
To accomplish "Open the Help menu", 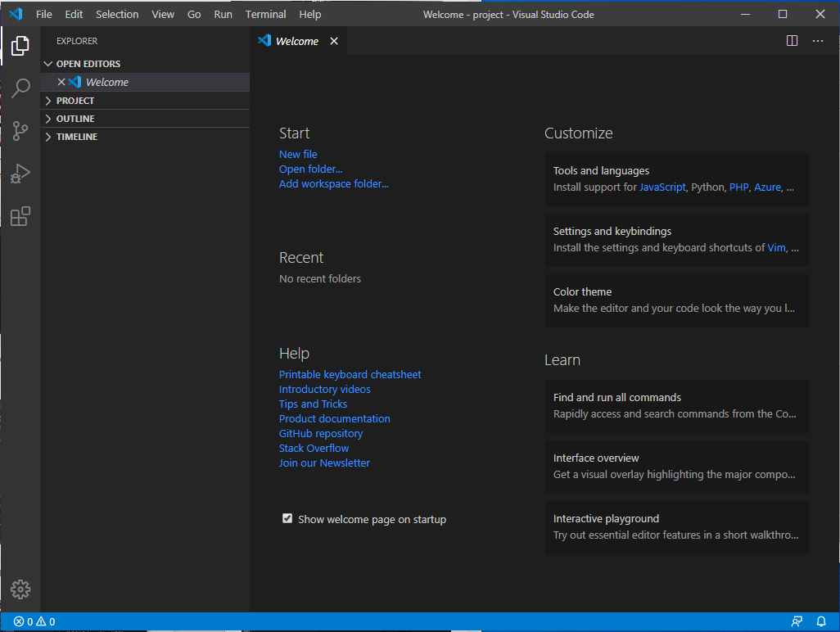I will tap(310, 15).
